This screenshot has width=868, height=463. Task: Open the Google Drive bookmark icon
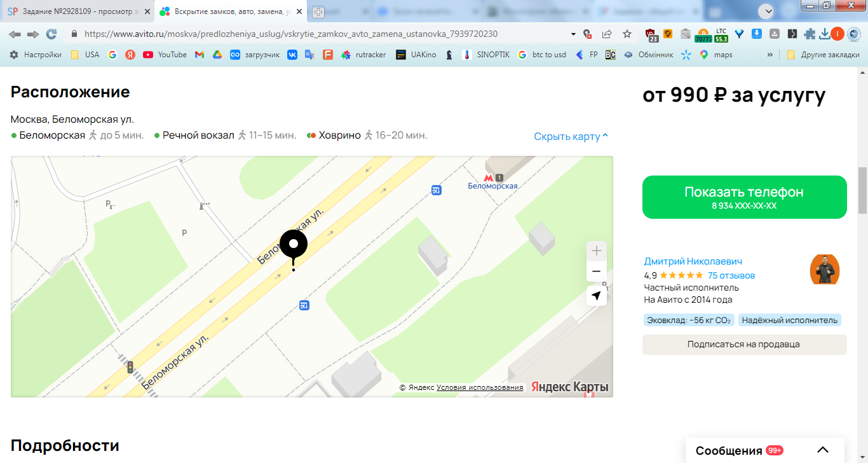(x=217, y=55)
